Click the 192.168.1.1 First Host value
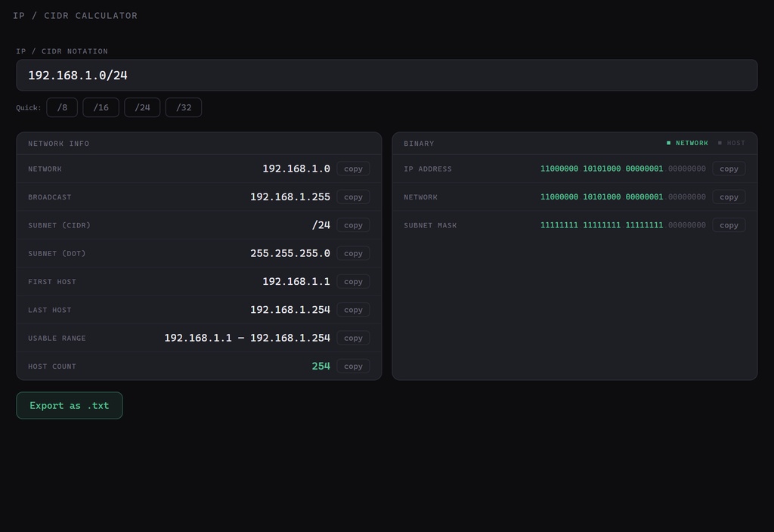The image size is (774, 532). pos(296,281)
